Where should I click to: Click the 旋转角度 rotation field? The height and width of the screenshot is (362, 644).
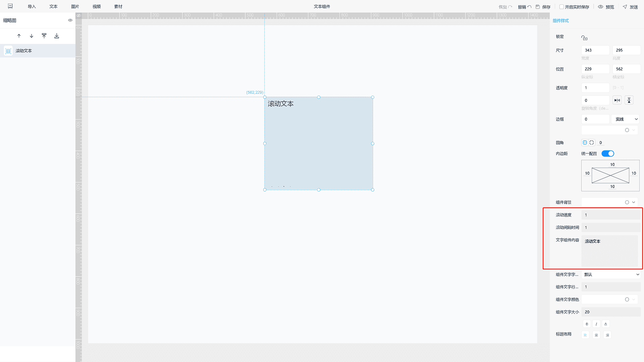click(x=595, y=100)
